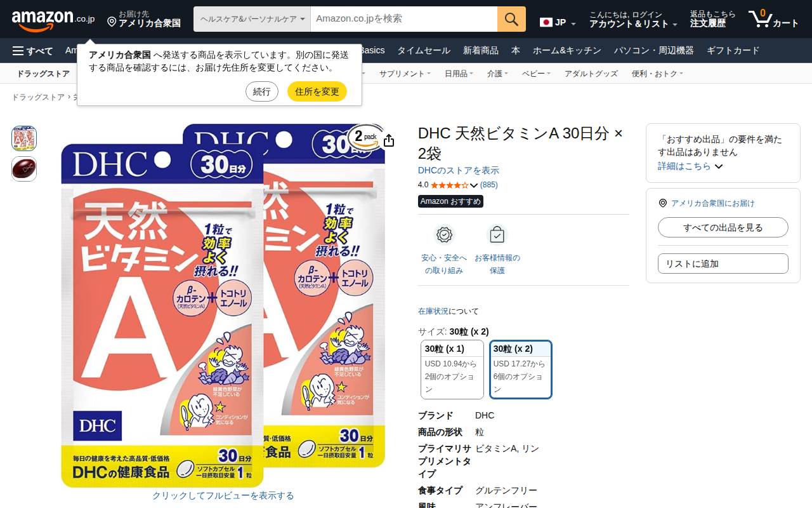Click the share icon above product image
The height and width of the screenshot is (508, 812).
tap(389, 140)
